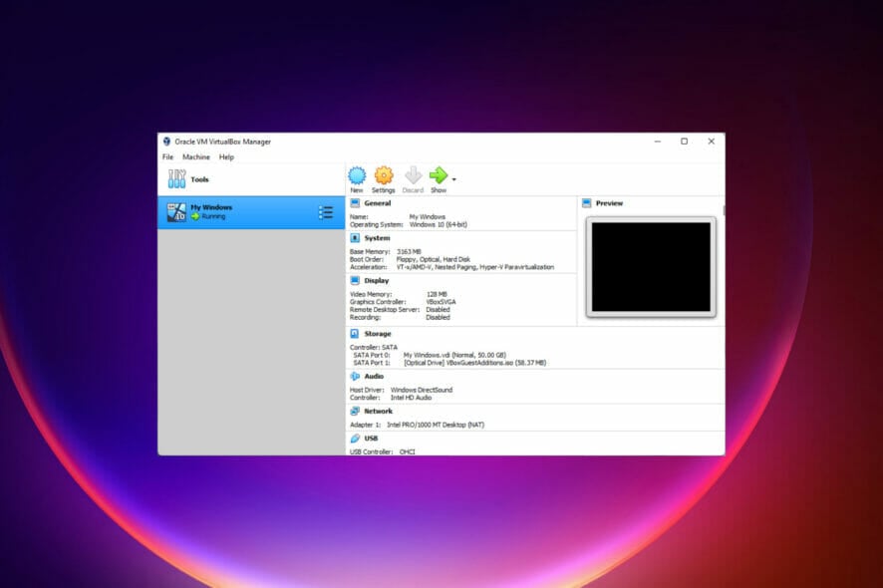Click the VBoxGuestAdditions.iso storage entry
Viewport: 883px width, 588px height.
[474, 362]
